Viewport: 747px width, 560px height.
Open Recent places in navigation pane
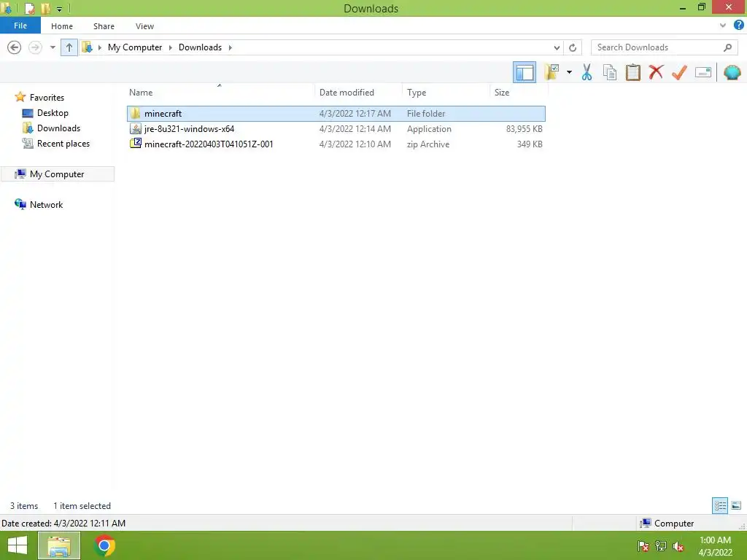pyautogui.click(x=63, y=144)
